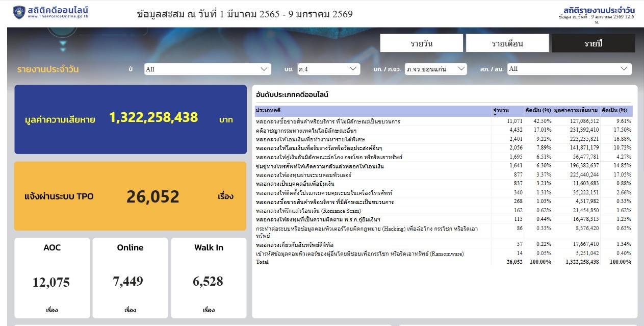Click the Thai Police Online shield logo
The image size is (644, 326).
point(19,12)
